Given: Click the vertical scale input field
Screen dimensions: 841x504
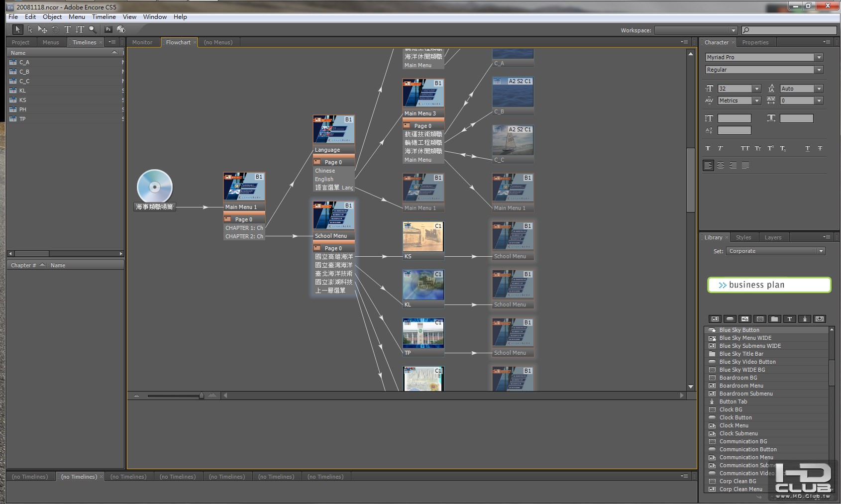Looking at the screenshot, I should pos(734,118).
